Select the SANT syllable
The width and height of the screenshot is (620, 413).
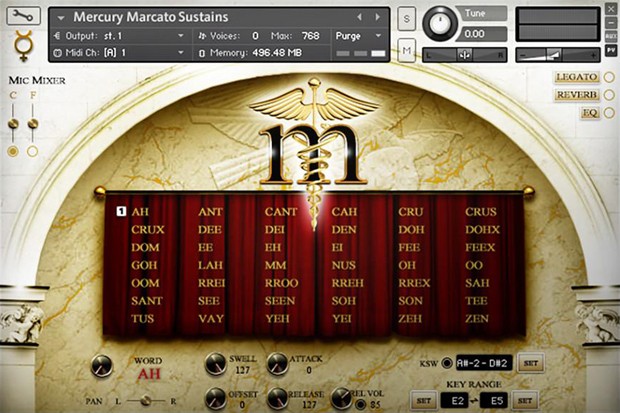[x=147, y=301]
